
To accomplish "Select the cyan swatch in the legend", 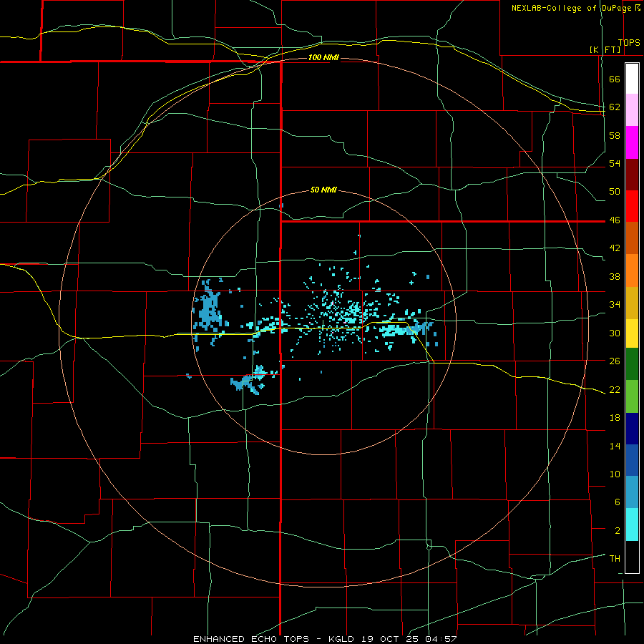I will (x=632, y=525).
